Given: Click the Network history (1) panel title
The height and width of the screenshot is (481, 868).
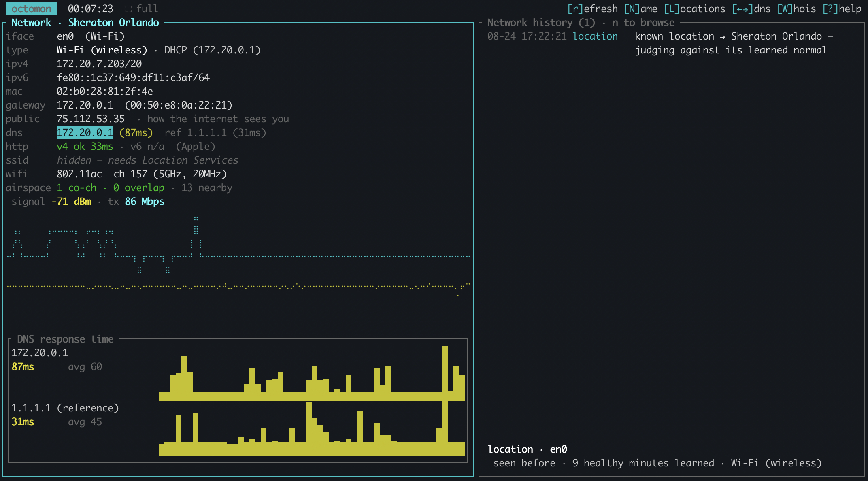Looking at the screenshot, I should pos(541,22).
